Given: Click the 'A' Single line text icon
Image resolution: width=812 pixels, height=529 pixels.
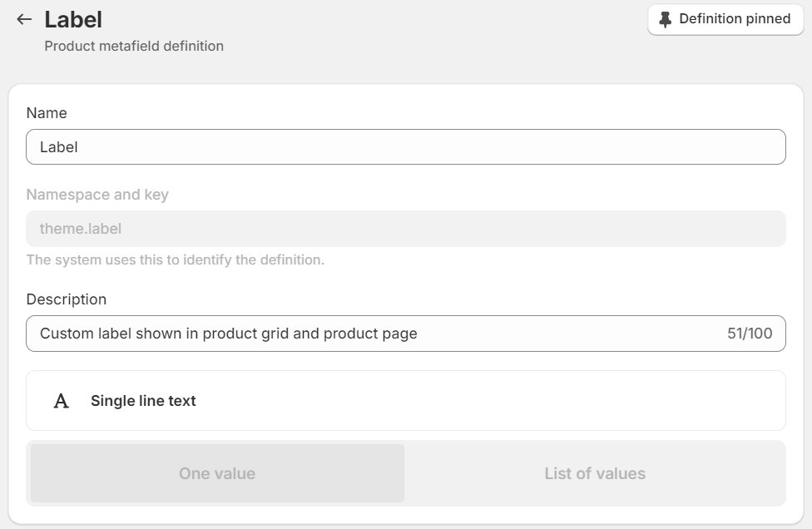Looking at the screenshot, I should tap(61, 401).
